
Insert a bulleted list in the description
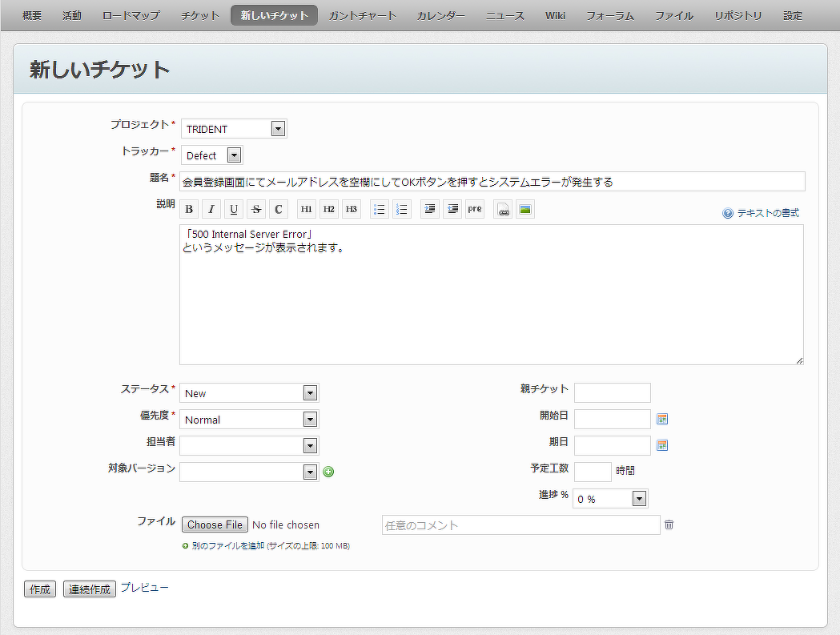[x=378, y=208]
